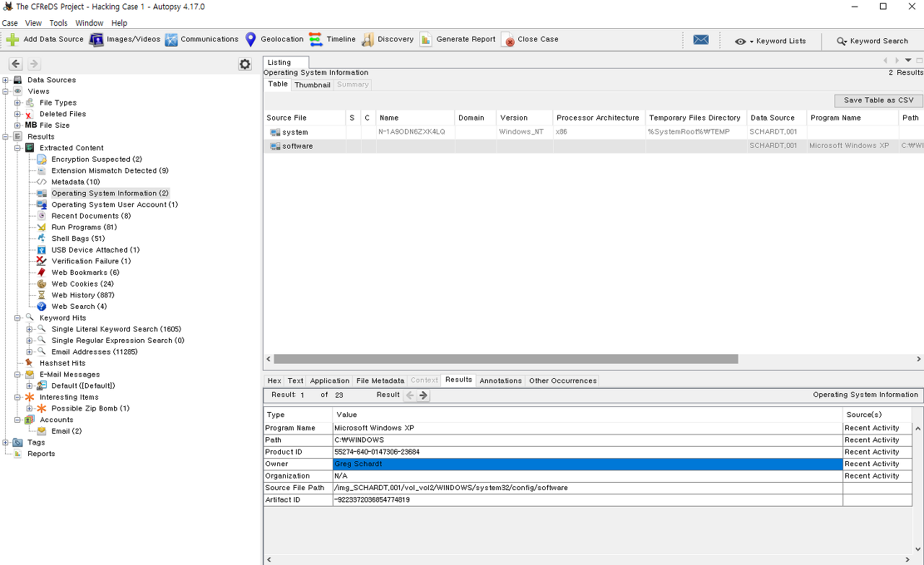
Task: Select Web Search (4)
Action: click(79, 307)
